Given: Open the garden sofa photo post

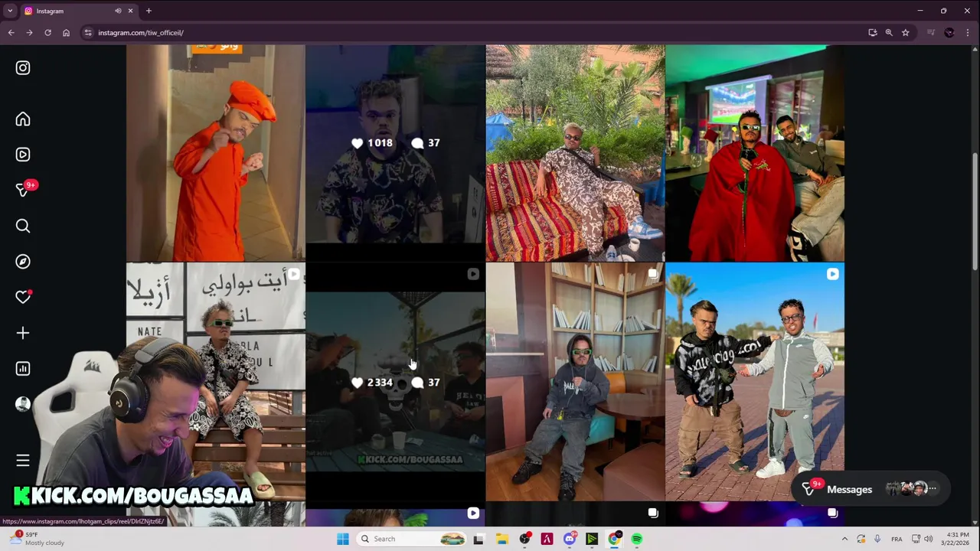Looking at the screenshot, I should tap(575, 153).
